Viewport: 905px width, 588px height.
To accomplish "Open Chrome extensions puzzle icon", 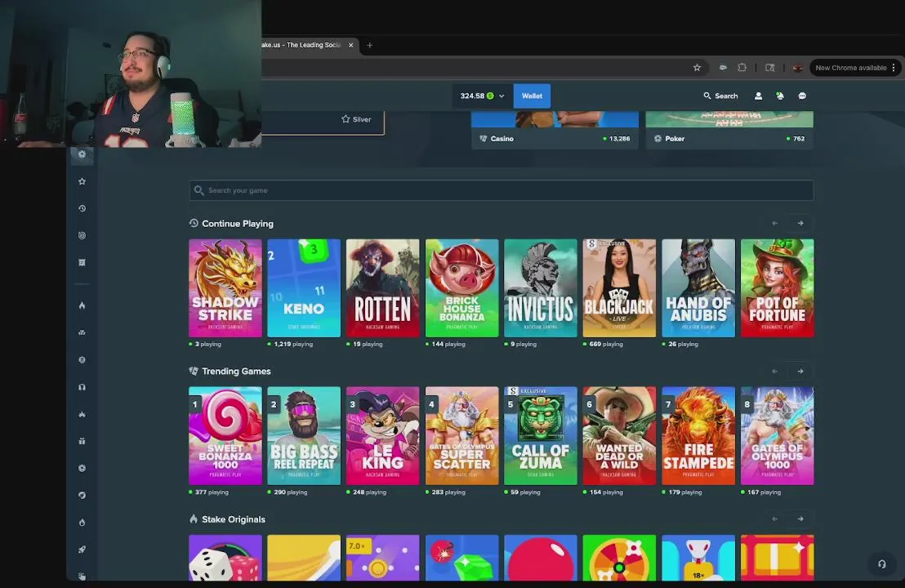I will [x=742, y=68].
